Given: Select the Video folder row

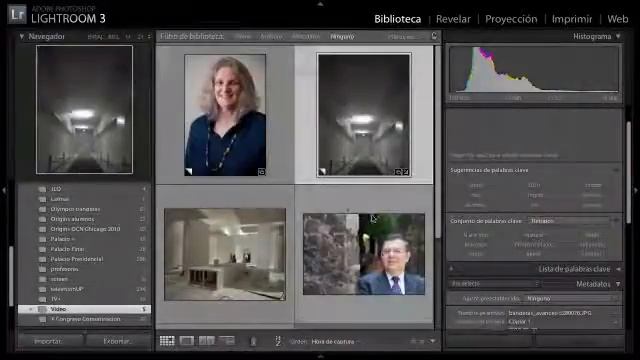Looking at the screenshot, I should (x=84, y=309).
